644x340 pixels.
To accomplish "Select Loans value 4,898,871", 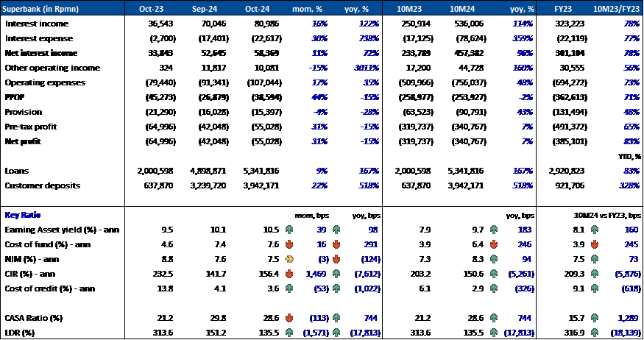I will point(208,171).
